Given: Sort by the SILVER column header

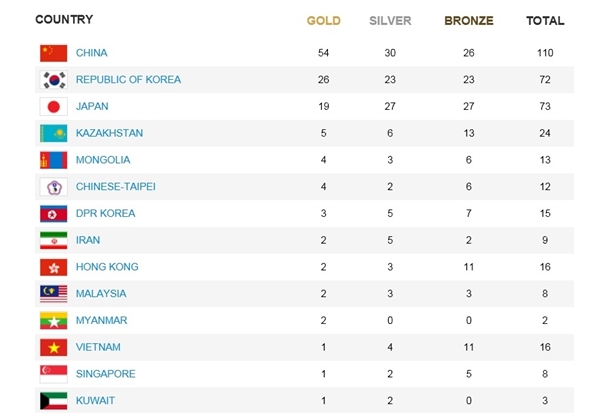Looking at the screenshot, I should coord(390,20).
